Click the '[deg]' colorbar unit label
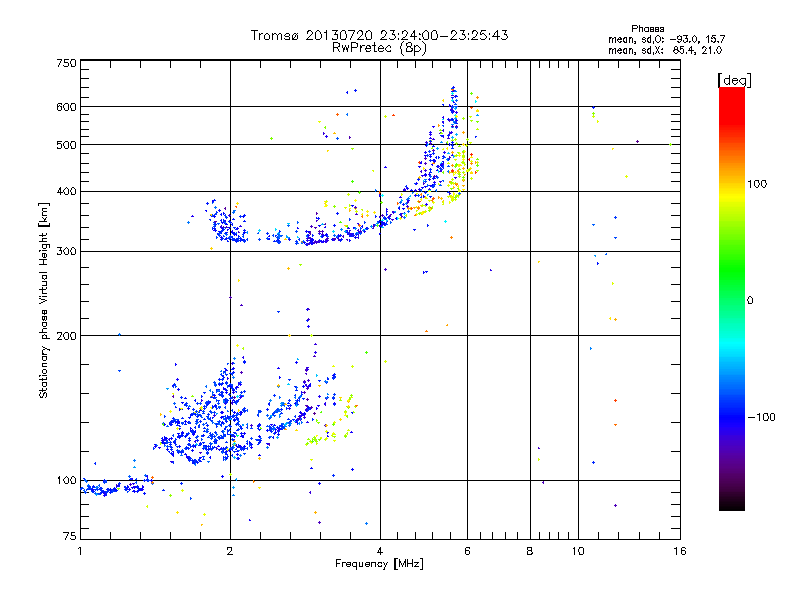The image size is (800, 600). pos(734,81)
